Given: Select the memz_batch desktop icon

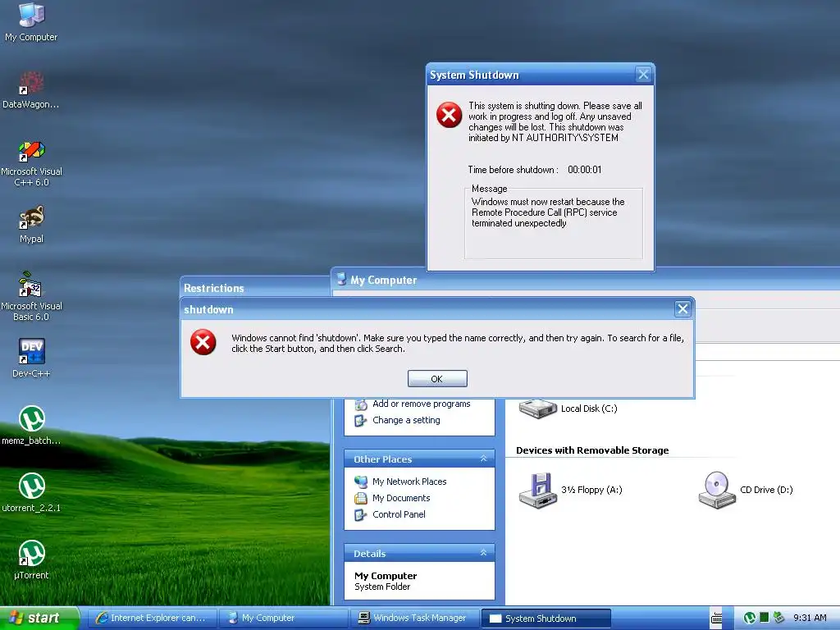Looking at the screenshot, I should tap(31, 426).
